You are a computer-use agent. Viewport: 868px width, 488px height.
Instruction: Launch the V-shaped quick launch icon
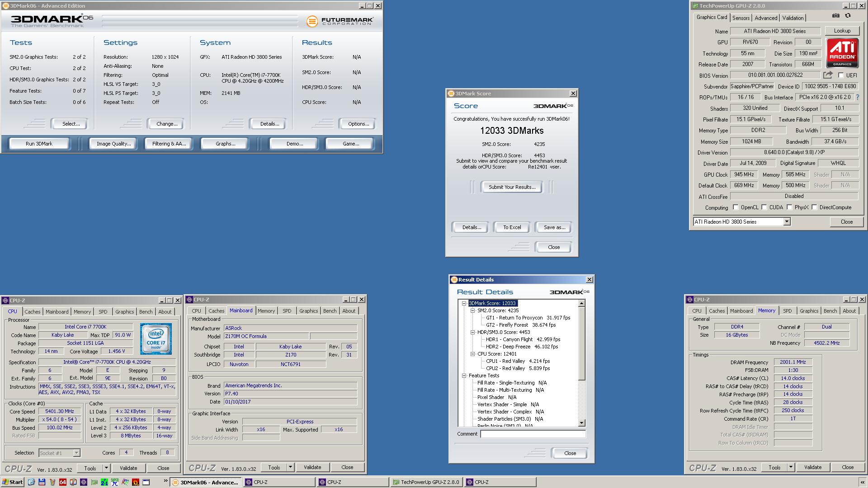(x=52, y=482)
